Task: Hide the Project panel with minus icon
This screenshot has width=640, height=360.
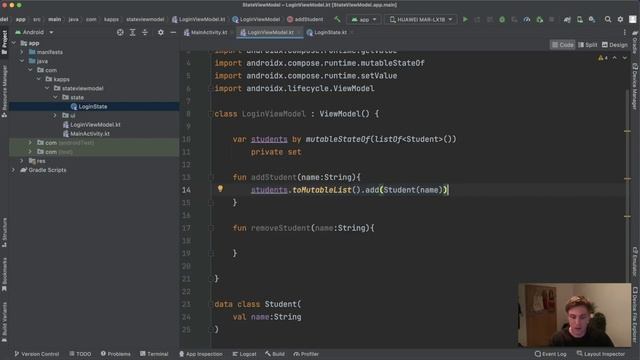Action: 173,32
